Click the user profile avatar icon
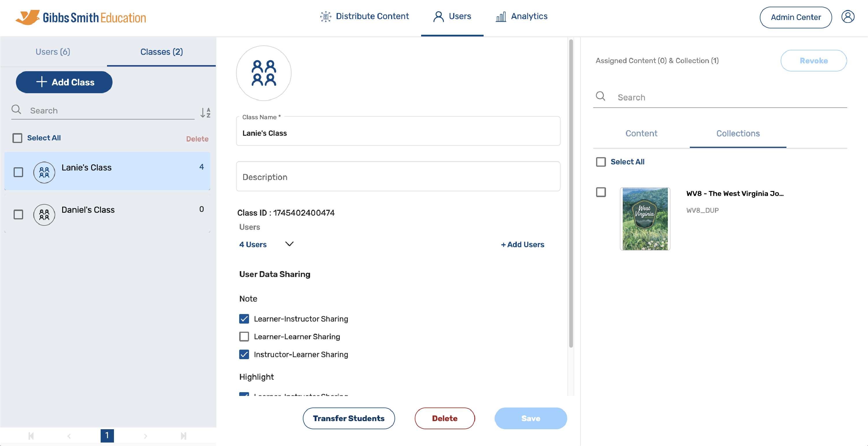This screenshot has width=868, height=446. pos(847,17)
